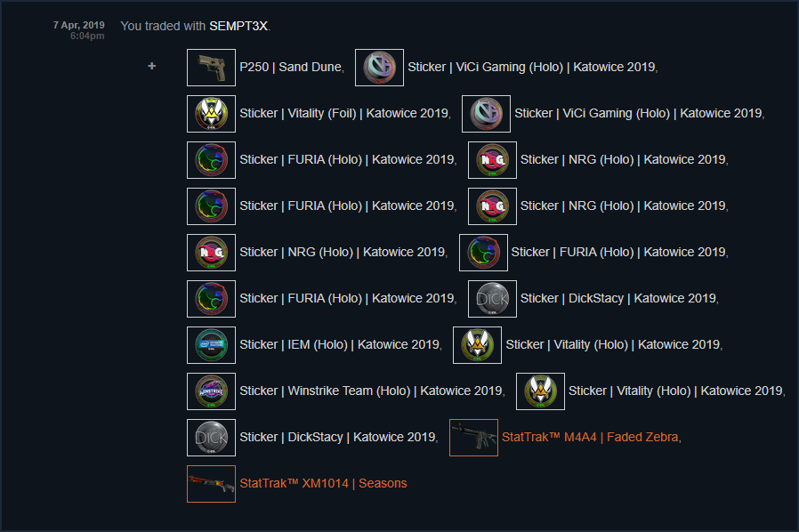Click the StatTrak M4A4 Faded Zebra rifle icon

tap(473, 438)
